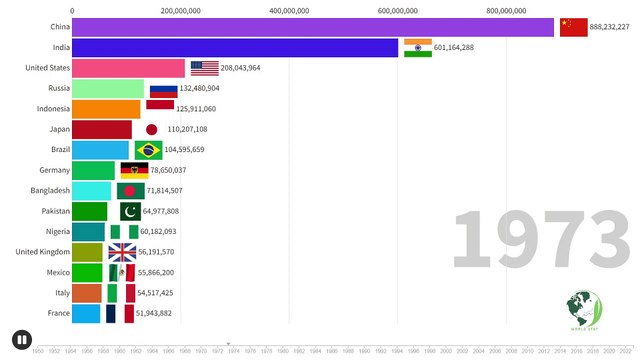Select the teal Nigeria bar
Screen dimensions: 640x360
(x=88, y=232)
